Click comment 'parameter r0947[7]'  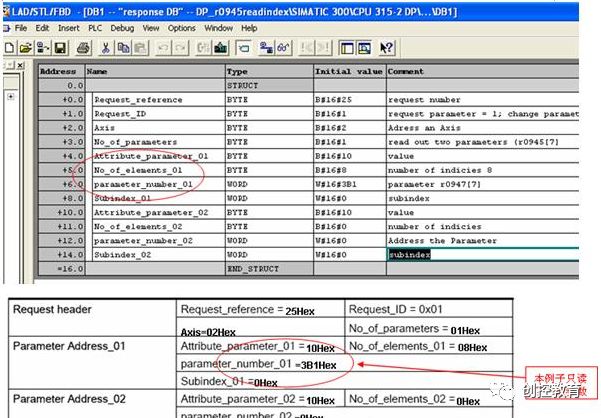(x=434, y=184)
